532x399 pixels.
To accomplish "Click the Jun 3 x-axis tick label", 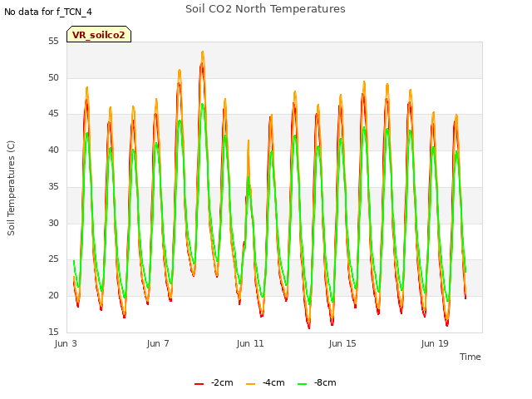I will coord(66,343).
